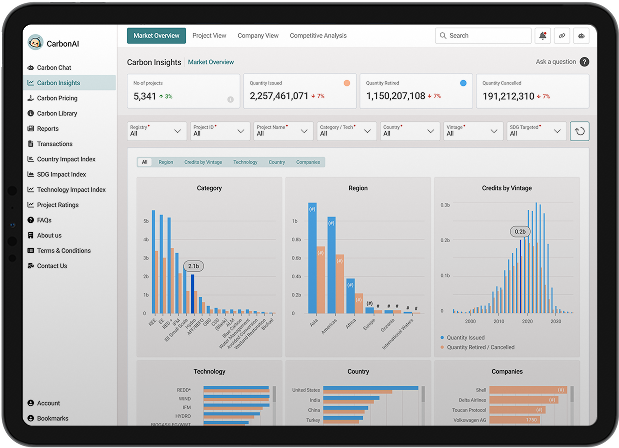
Task: Click the Ask a question help icon
Action: [584, 62]
